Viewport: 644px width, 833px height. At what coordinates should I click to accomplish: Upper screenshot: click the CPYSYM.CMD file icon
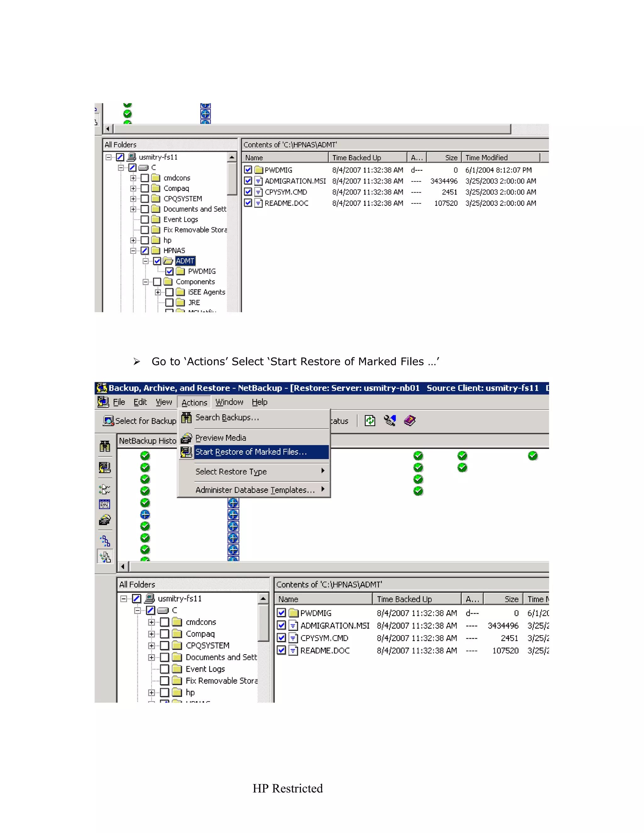point(259,192)
